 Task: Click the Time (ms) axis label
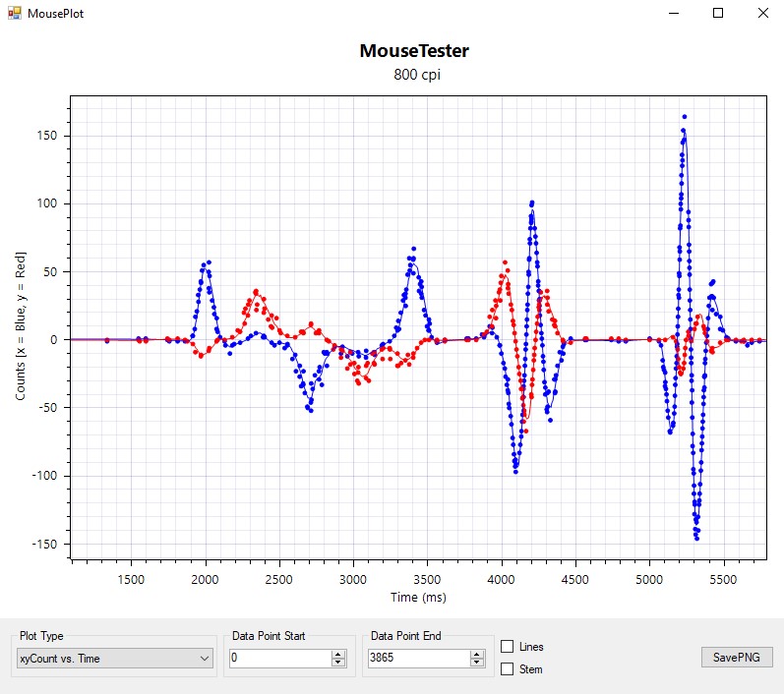[x=416, y=597]
